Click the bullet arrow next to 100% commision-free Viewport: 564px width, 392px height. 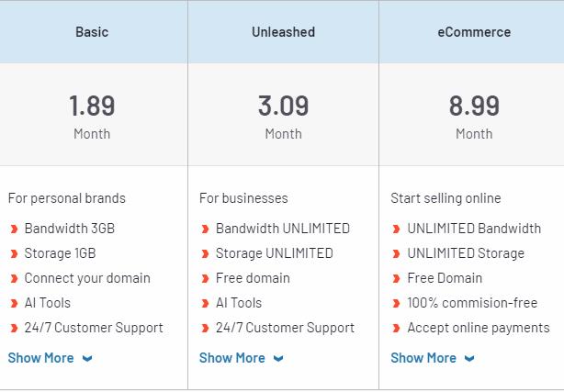click(396, 303)
